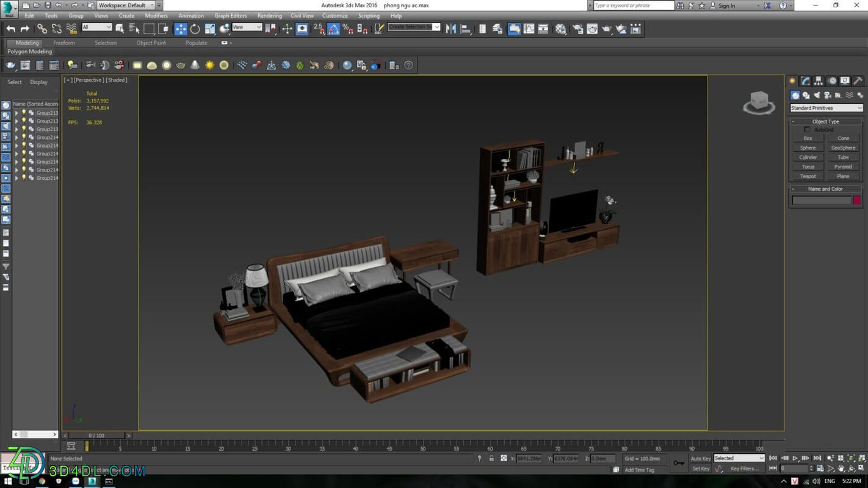The width and height of the screenshot is (868, 488).
Task: Click the Render Production teapot icon
Action: (x=607, y=29)
